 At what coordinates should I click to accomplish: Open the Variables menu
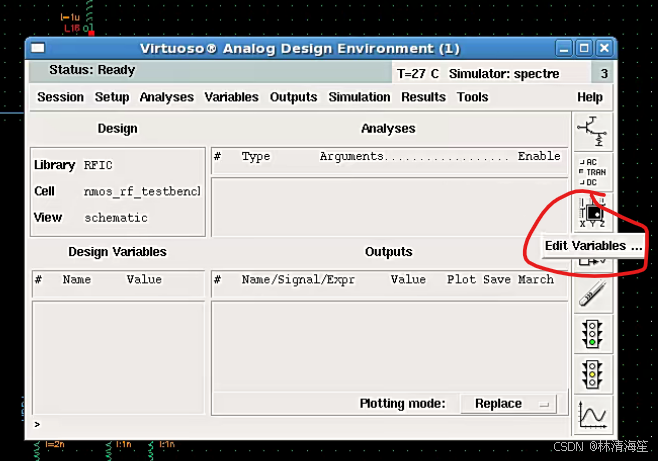[x=231, y=97]
